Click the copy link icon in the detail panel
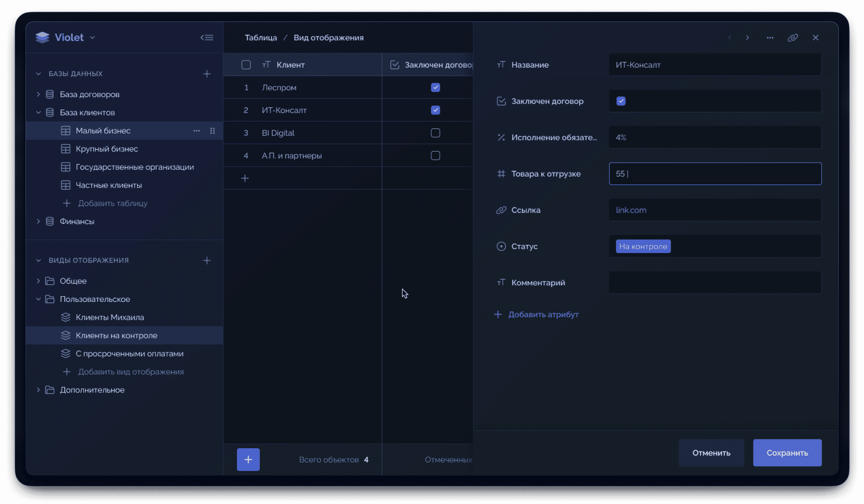Screen dimensions: 864x504 pyautogui.click(x=793, y=37)
